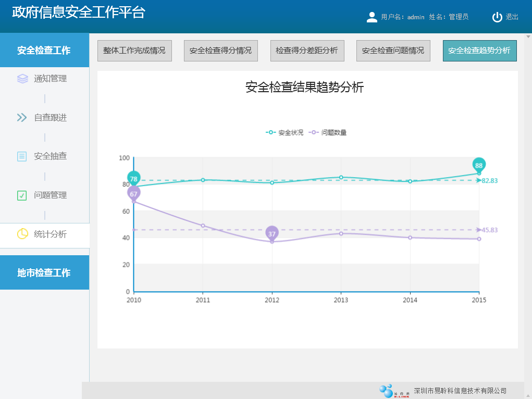Open the 安全检查问题情况 tab
This screenshot has width=532, height=399.
[x=393, y=51]
